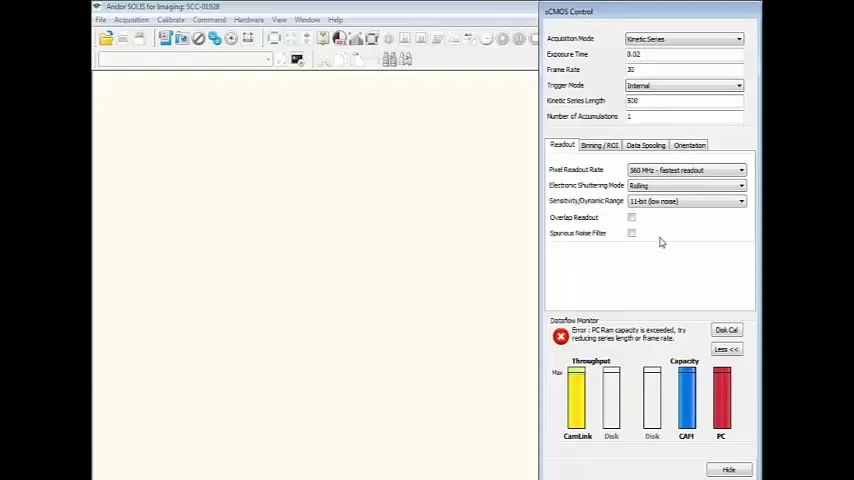Click the square icon after histogram
This screenshot has height=480, width=854.
click(373, 38)
